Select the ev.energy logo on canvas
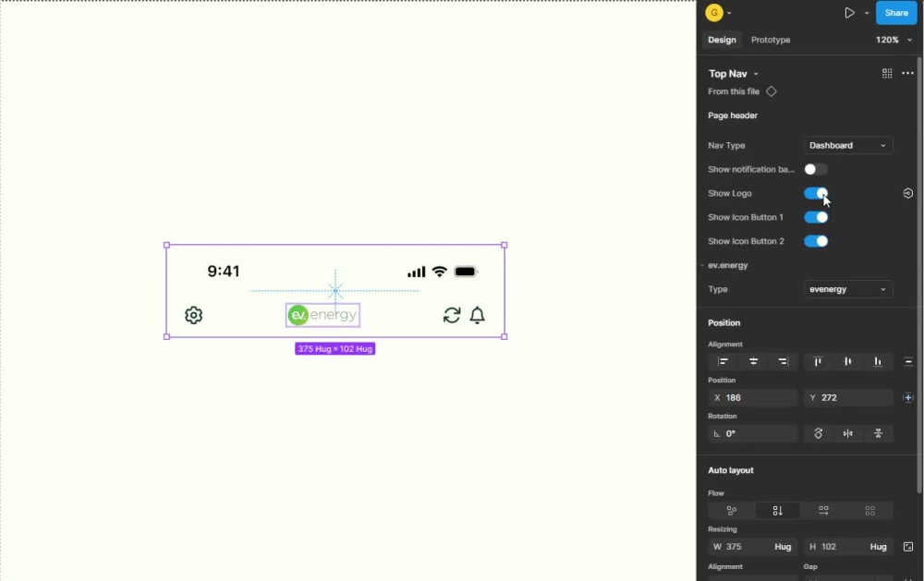Image resolution: width=924 pixels, height=581 pixels. [322, 315]
